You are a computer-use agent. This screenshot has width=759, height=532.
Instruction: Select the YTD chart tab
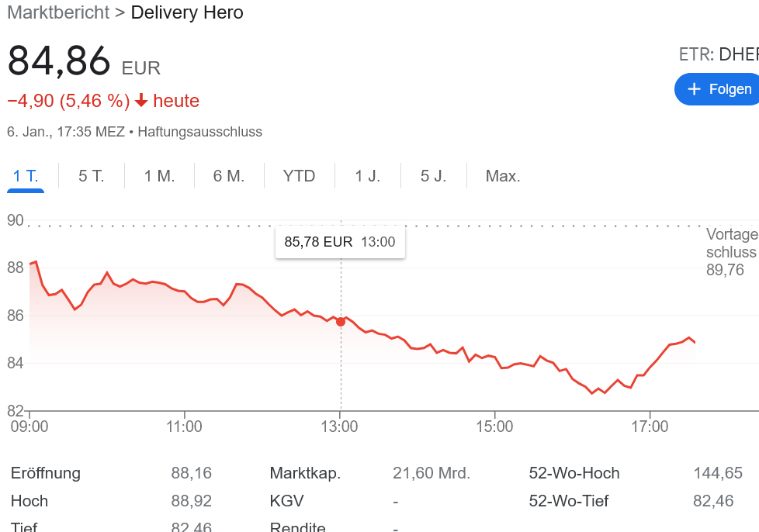299,176
